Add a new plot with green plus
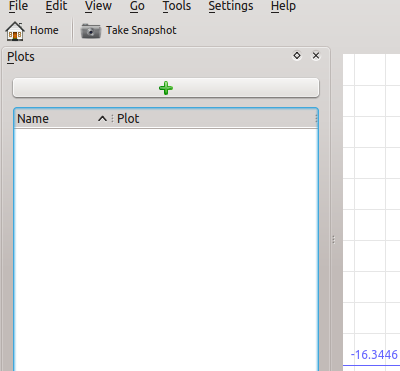This screenshot has height=371, width=400. click(x=166, y=88)
